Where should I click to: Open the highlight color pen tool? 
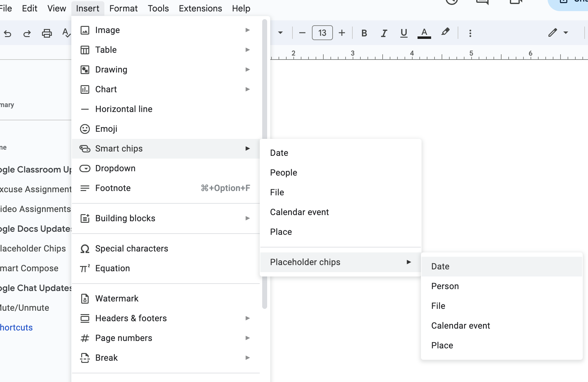[445, 32]
